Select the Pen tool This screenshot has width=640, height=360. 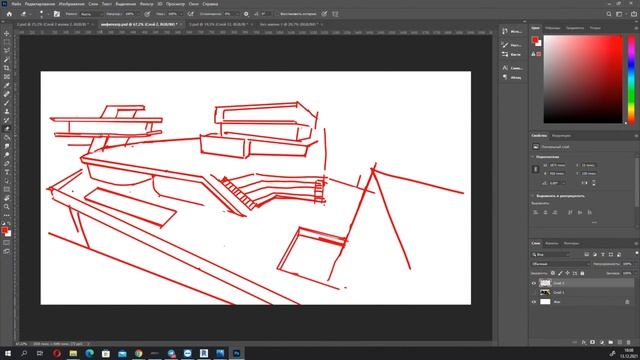click(7, 163)
